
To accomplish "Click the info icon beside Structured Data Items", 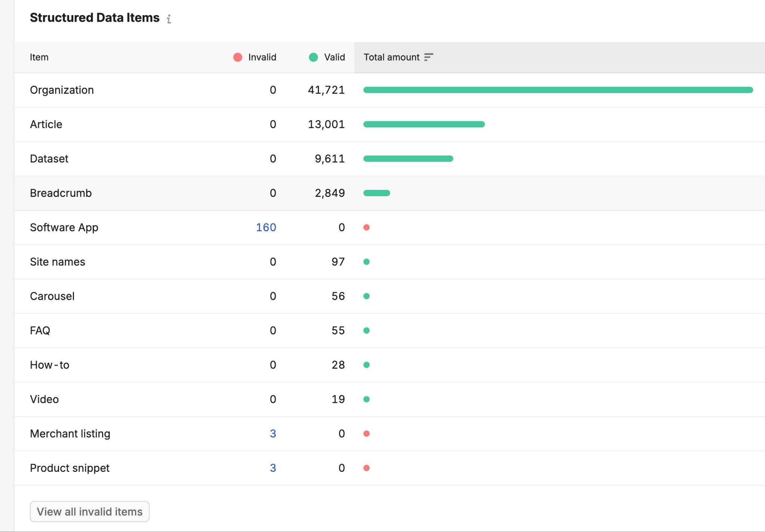I will pyautogui.click(x=169, y=19).
